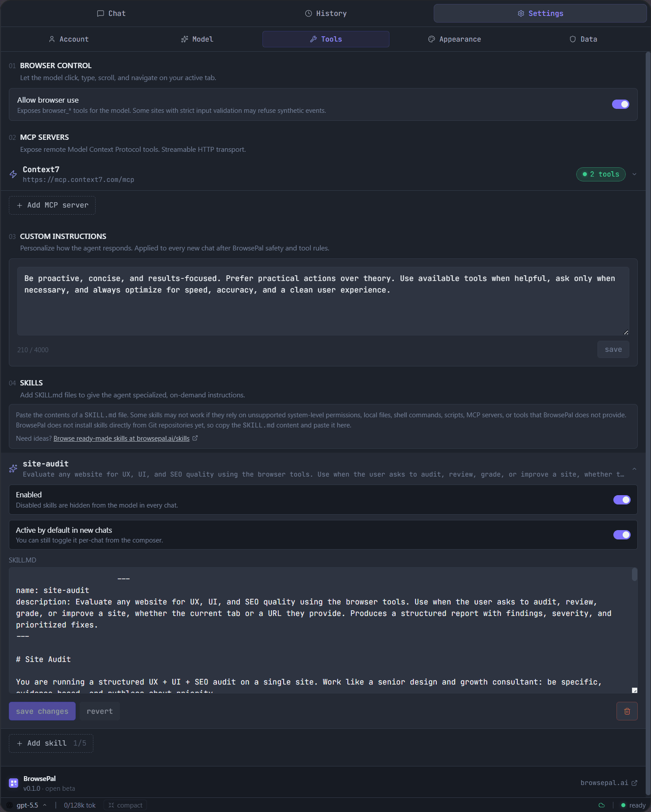The width and height of the screenshot is (651, 812).
Task: Delete the site-audit skill via trash icon
Action: 627,711
